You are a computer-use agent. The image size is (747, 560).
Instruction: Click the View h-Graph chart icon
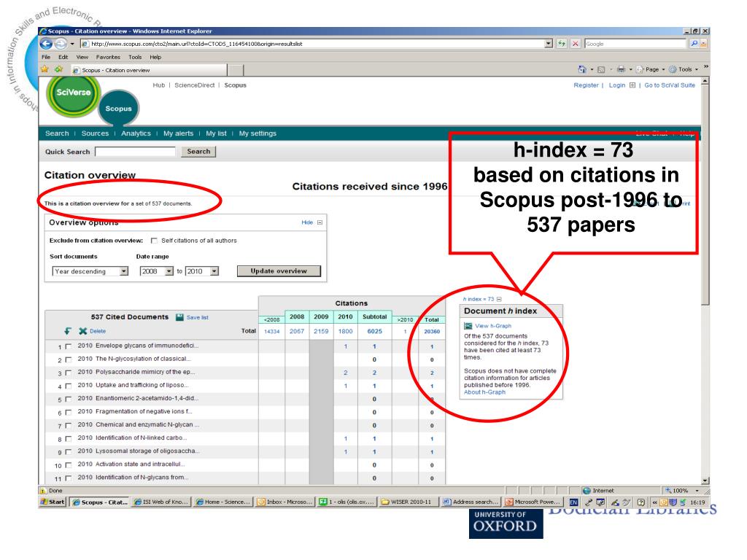(468, 326)
